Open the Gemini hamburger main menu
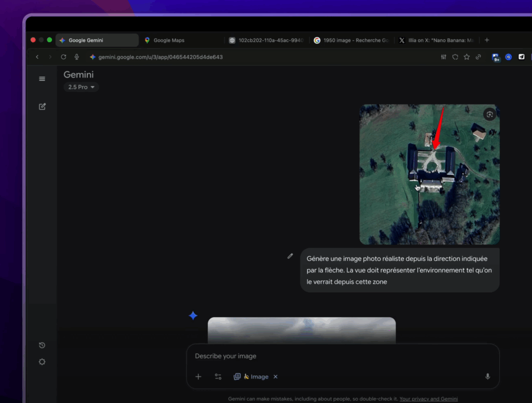Viewport: 532px width, 403px height. click(x=42, y=79)
